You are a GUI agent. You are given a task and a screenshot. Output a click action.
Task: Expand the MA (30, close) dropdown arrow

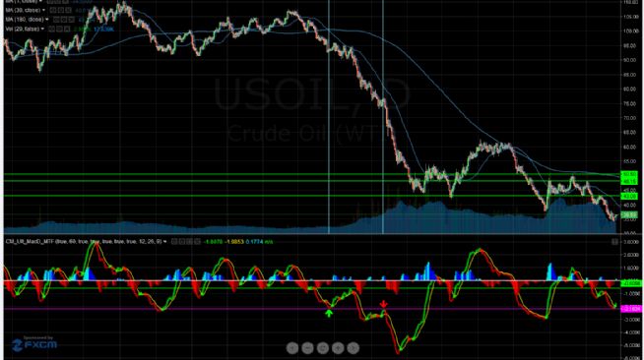pyautogui.click(x=43, y=10)
